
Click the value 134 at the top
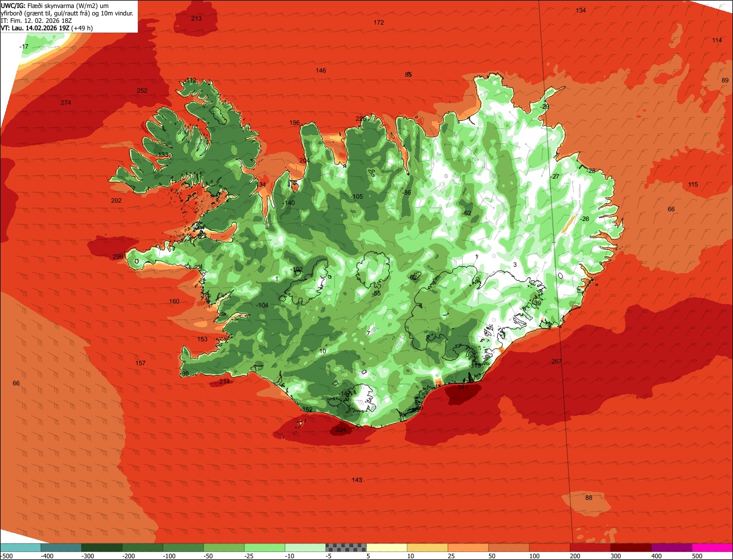581,10
